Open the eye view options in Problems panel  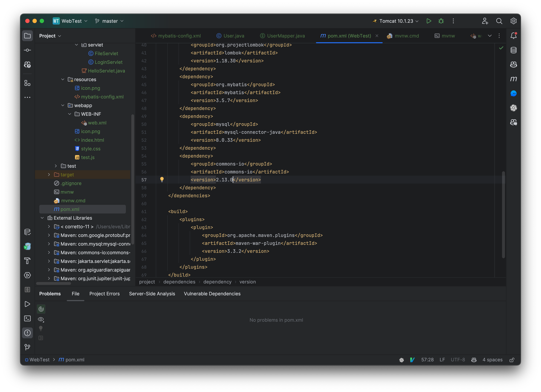41,319
